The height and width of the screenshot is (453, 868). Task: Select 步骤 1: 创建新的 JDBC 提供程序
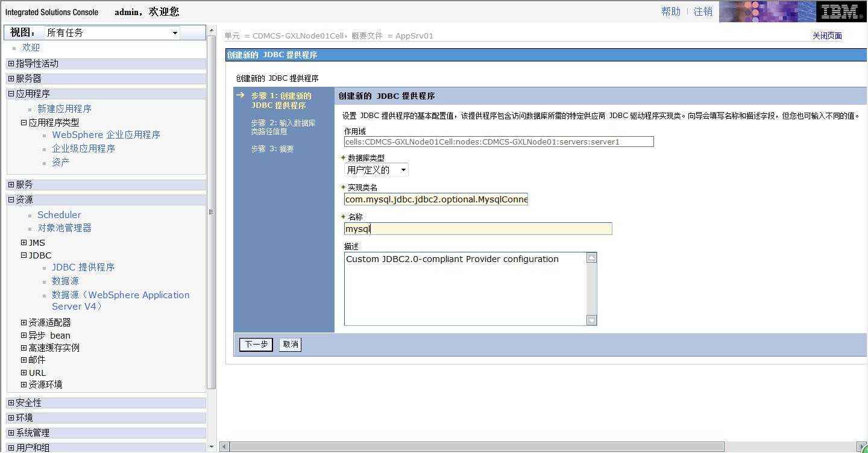[281, 101]
